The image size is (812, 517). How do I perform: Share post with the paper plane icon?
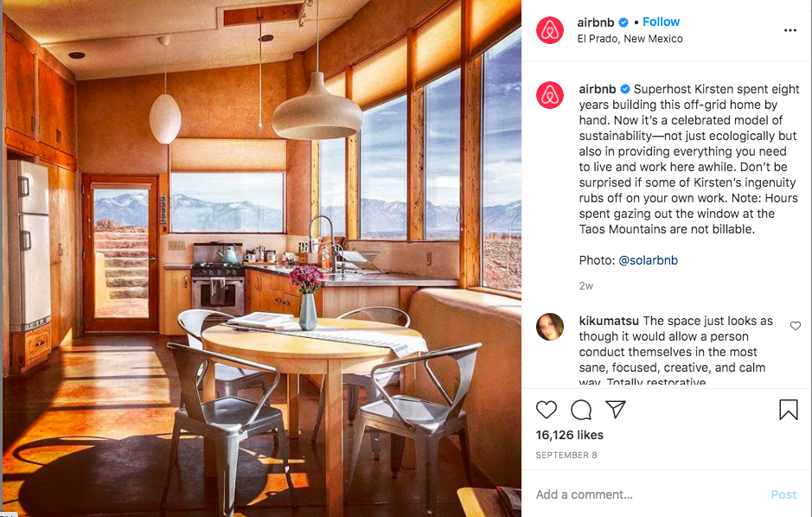point(616,409)
